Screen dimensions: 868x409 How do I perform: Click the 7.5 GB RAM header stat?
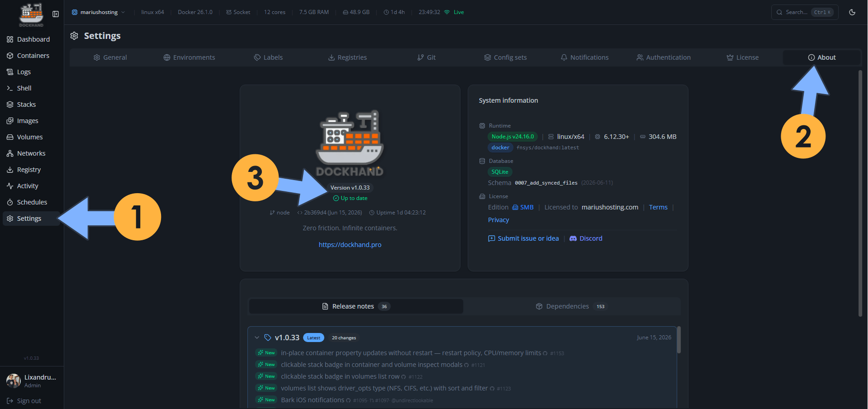tap(314, 12)
